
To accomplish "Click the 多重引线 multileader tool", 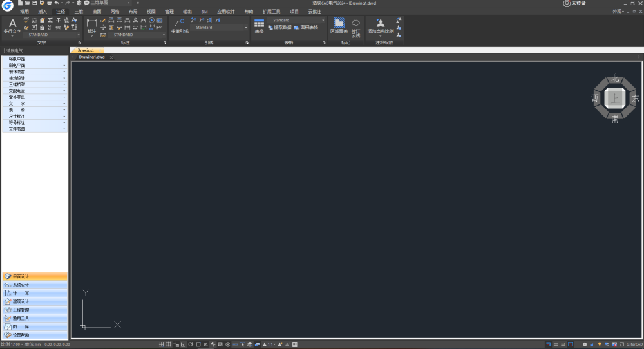I will pos(180,26).
